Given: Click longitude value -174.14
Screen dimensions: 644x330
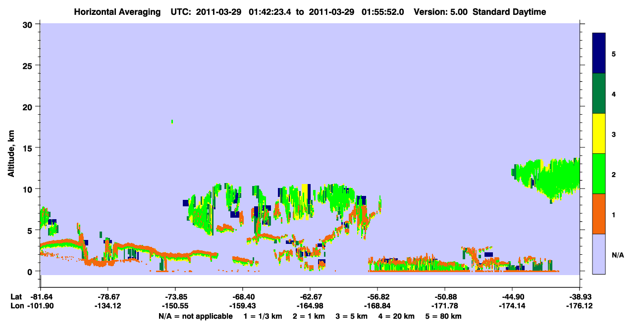Looking at the screenshot, I should coord(512,306).
